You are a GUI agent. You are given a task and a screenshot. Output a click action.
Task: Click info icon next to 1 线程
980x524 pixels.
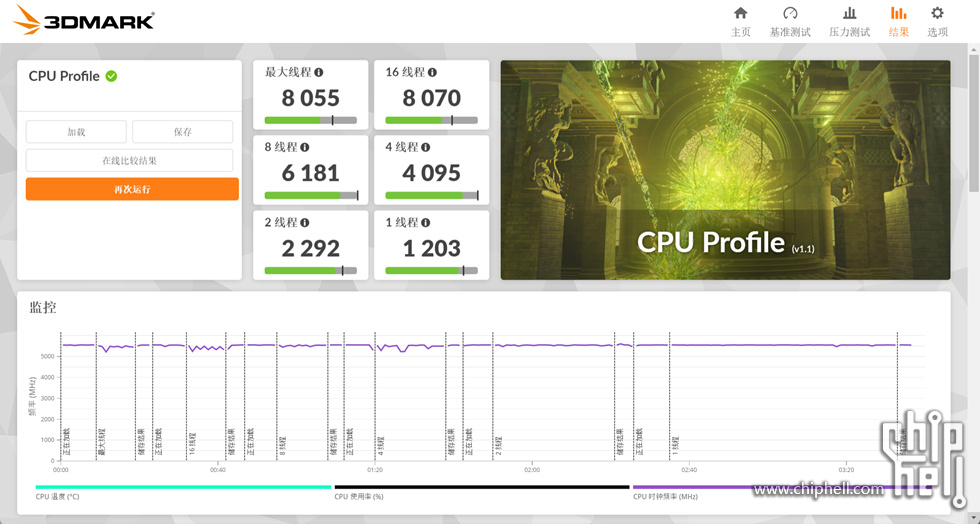[x=426, y=223]
